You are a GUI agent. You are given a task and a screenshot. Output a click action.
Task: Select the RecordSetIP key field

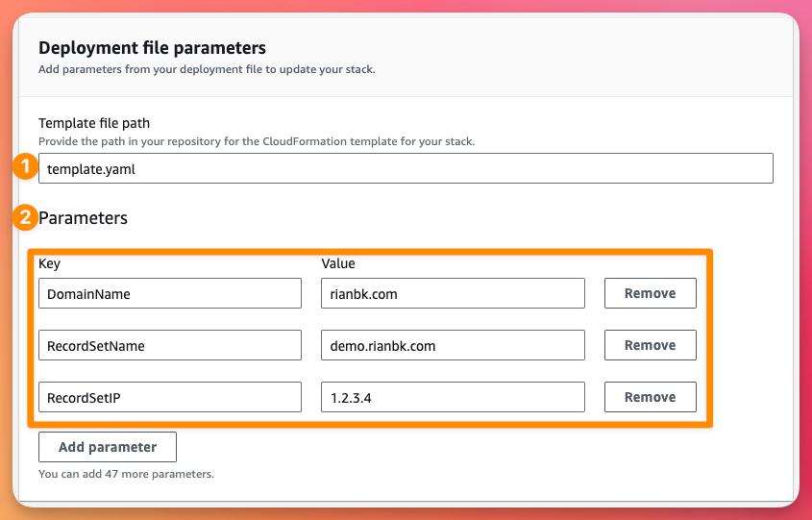click(x=170, y=397)
